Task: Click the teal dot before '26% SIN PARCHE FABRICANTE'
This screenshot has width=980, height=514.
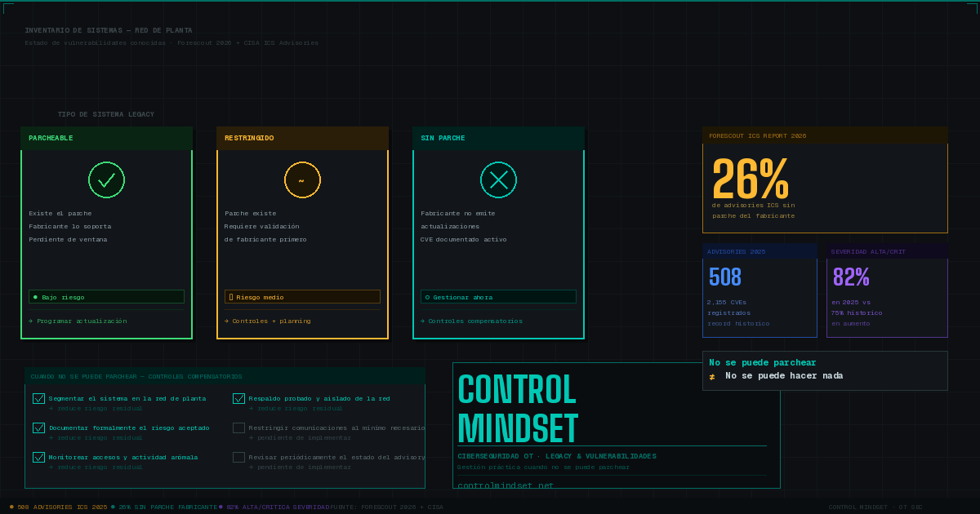Action: click(x=113, y=507)
